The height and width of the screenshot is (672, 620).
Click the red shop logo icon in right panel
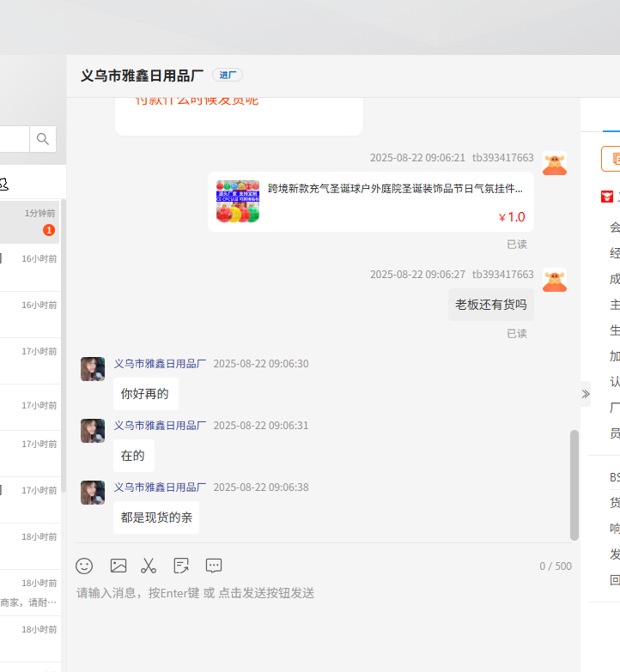[607, 197]
